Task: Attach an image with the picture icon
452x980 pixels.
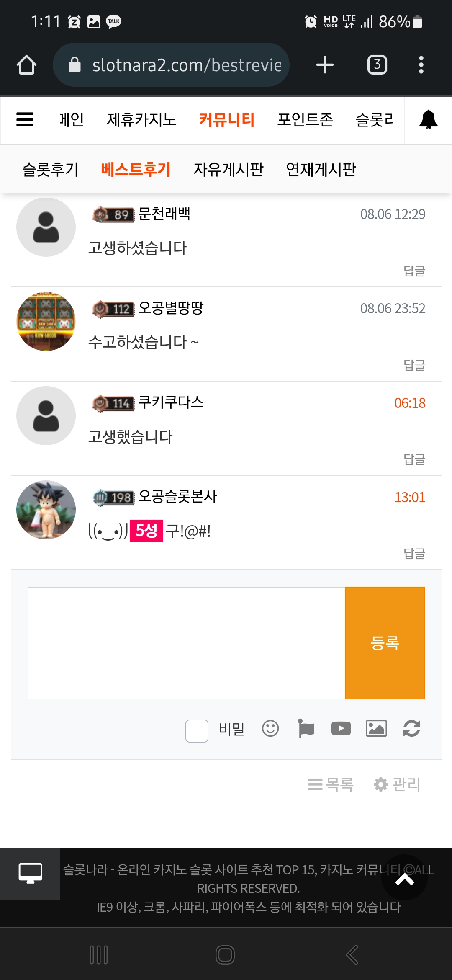Action: 376,729
